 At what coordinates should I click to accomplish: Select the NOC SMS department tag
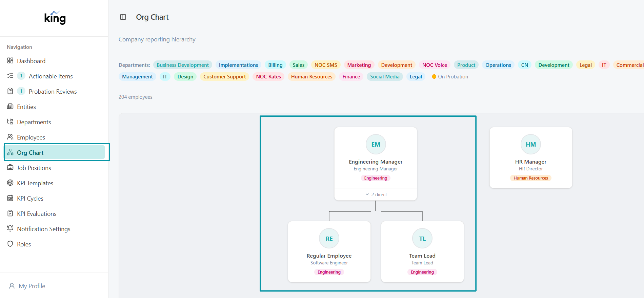click(326, 65)
